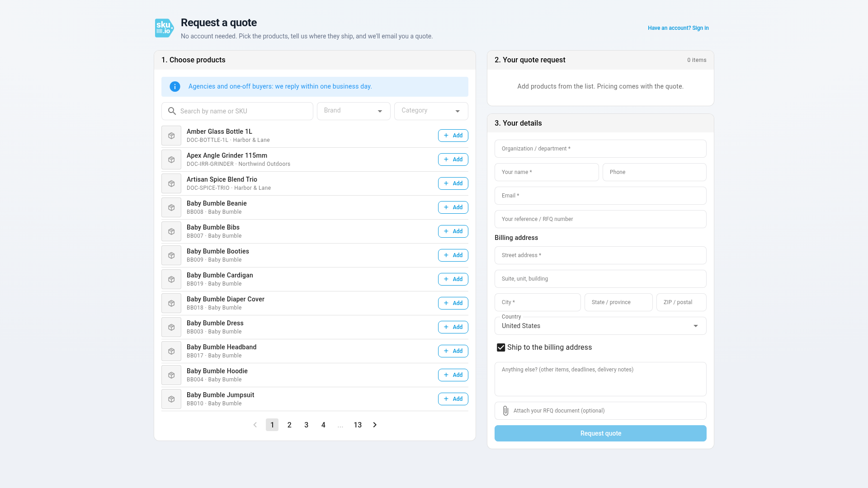Add Baby Bumble Jumpsuit to quote

coord(453,399)
